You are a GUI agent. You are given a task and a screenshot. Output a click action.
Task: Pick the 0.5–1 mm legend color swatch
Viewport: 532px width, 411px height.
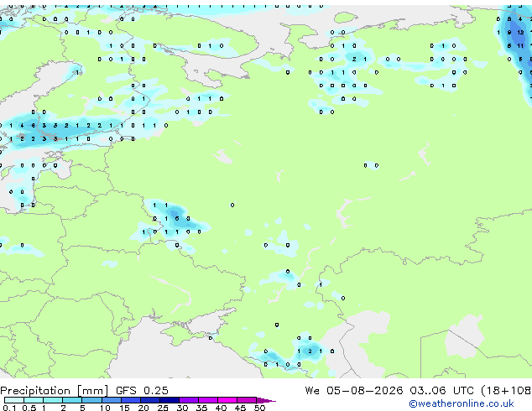(x=34, y=400)
